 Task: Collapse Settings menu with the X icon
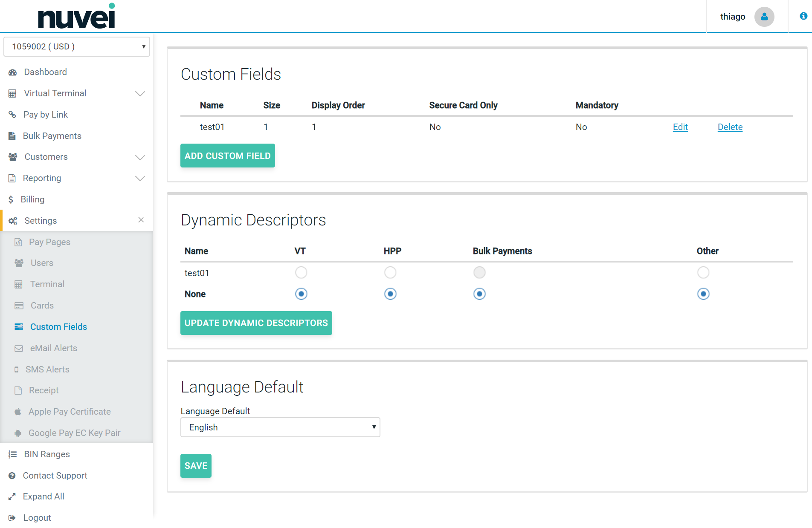(x=141, y=220)
